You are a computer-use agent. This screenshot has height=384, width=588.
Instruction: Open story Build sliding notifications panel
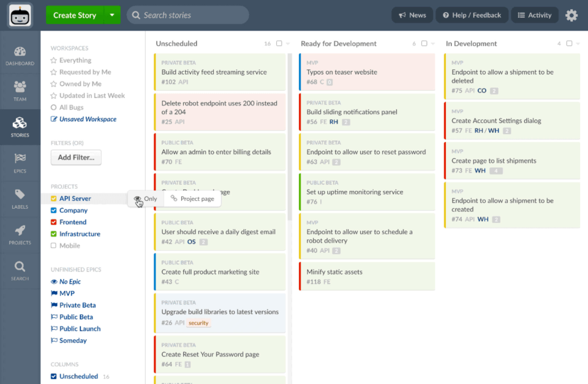[367, 111]
